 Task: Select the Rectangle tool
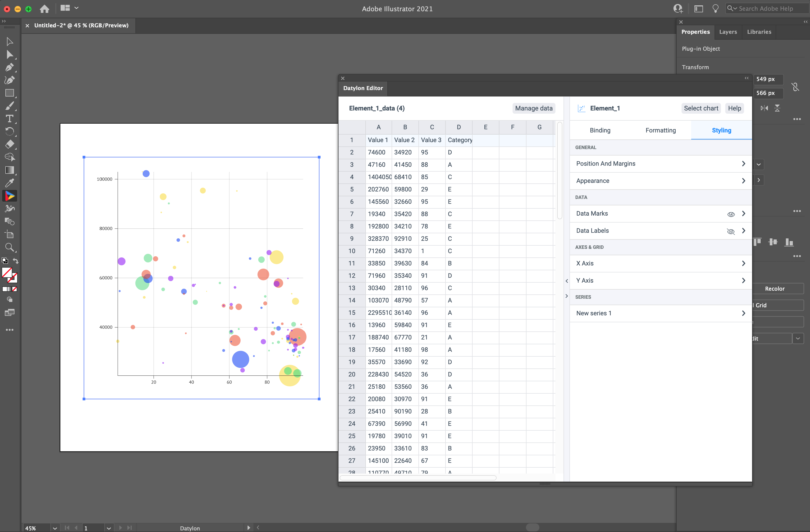pyautogui.click(x=10, y=93)
